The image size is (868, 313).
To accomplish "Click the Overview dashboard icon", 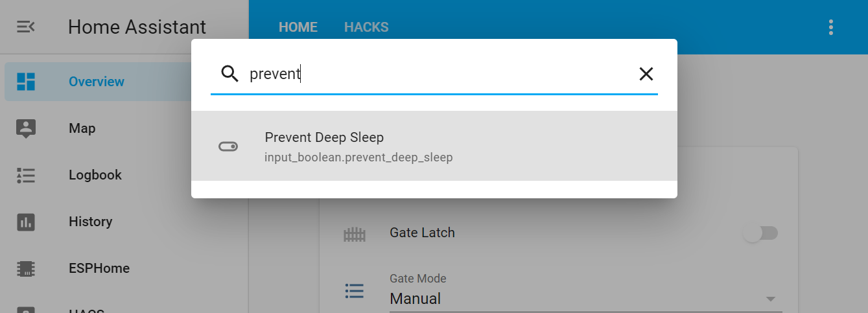I will 26,82.
